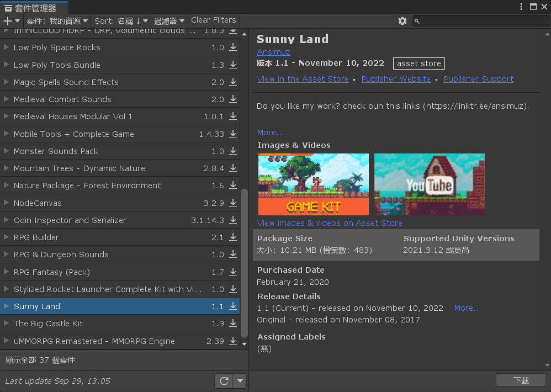The image size is (551, 392).
Task: Click the download icon for Low Poly Tools Bundle
Action: click(x=233, y=65)
